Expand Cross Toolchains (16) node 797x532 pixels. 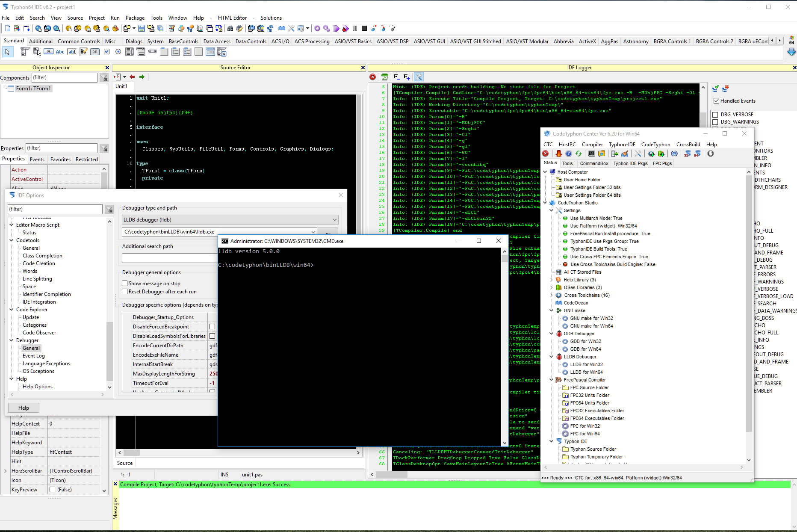552,295
